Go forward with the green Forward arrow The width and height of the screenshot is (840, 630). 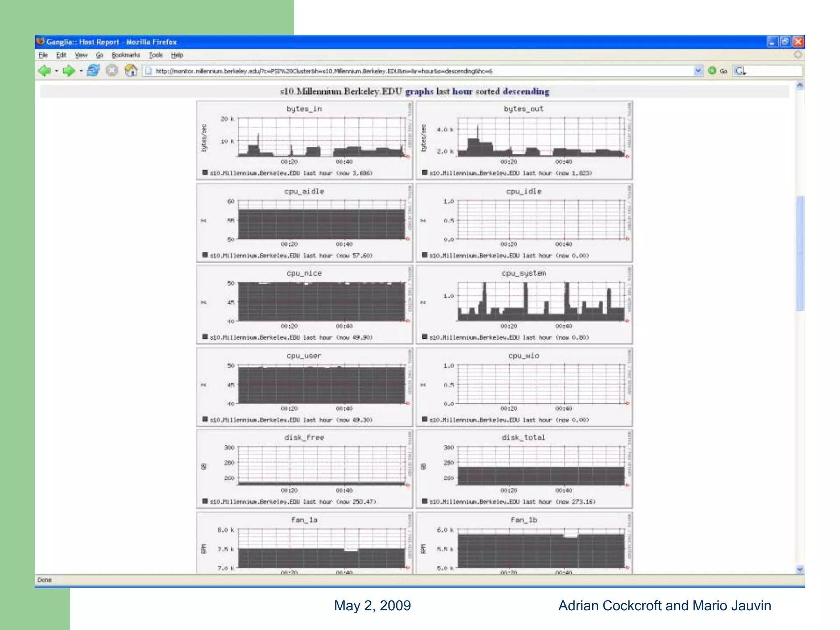coord(68,71)
